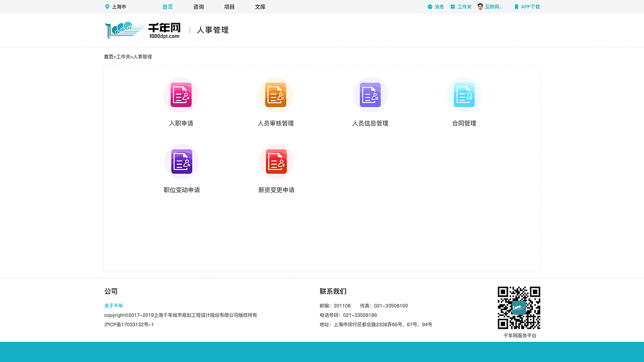Click the 消息 chat bubble icon
644x362 pixels.
(x=430, y=7)
